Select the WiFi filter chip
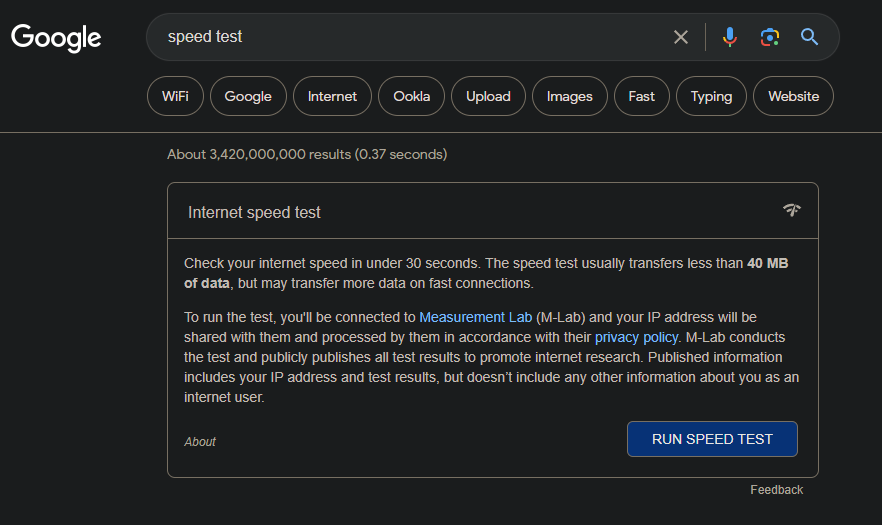 (x=175, y=96)
